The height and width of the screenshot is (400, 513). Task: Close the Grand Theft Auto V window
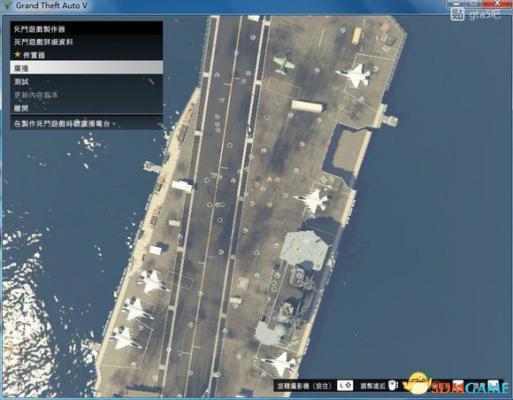pyautogui.click(x=497, y=3)
